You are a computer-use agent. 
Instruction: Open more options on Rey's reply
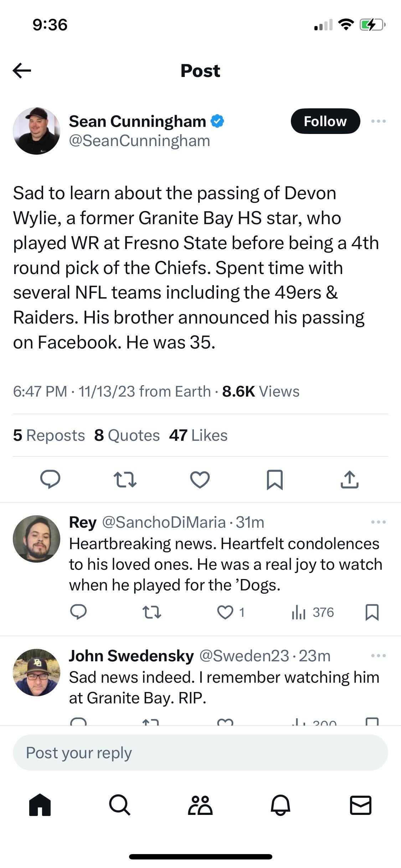(379, 522)
